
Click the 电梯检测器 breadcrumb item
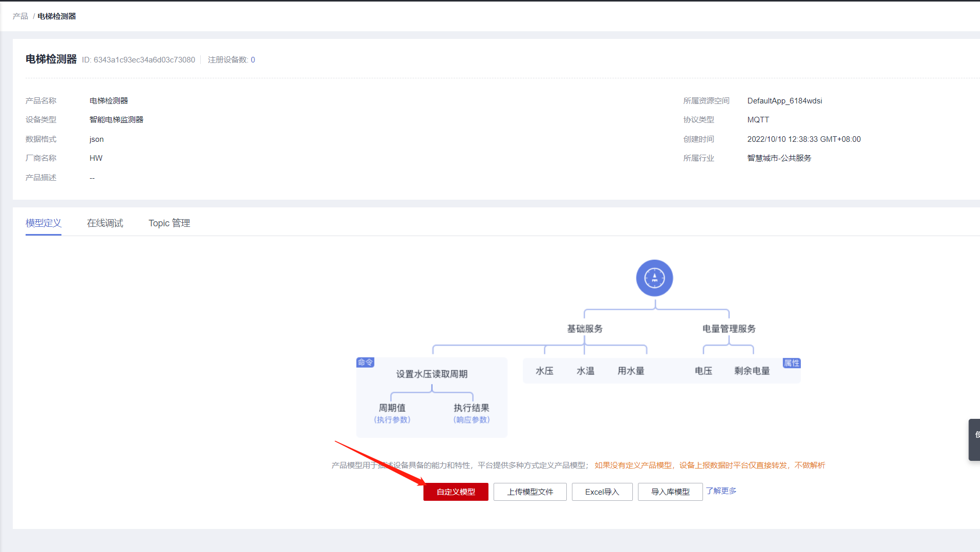point(57,16)
